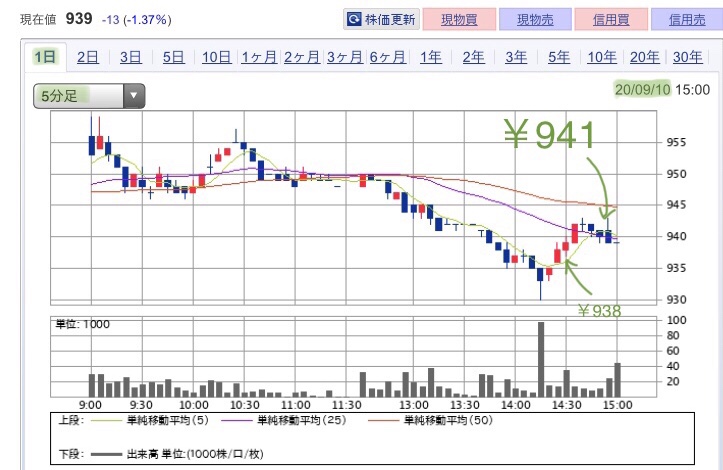Switch to the 5日 chart period
Image resolution: width=723 pixels, height=470 pixels.
click(173, 57)
